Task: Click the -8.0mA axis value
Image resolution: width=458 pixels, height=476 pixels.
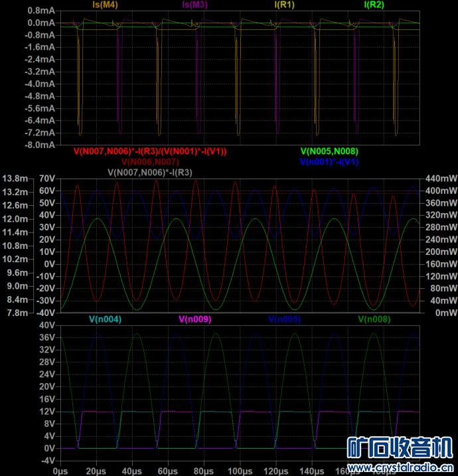Action: (x=40, y=145)
